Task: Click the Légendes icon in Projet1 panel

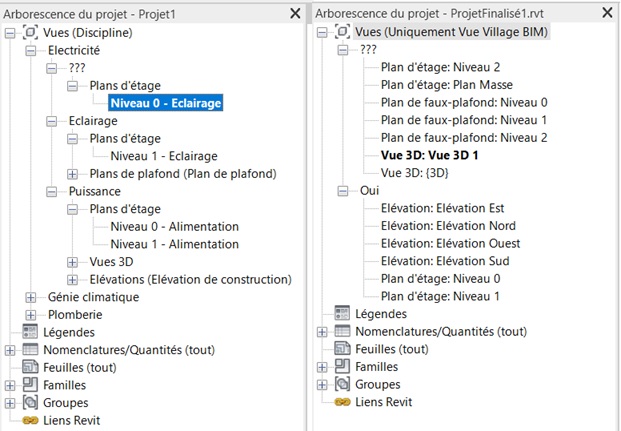Action: [30, 332]
